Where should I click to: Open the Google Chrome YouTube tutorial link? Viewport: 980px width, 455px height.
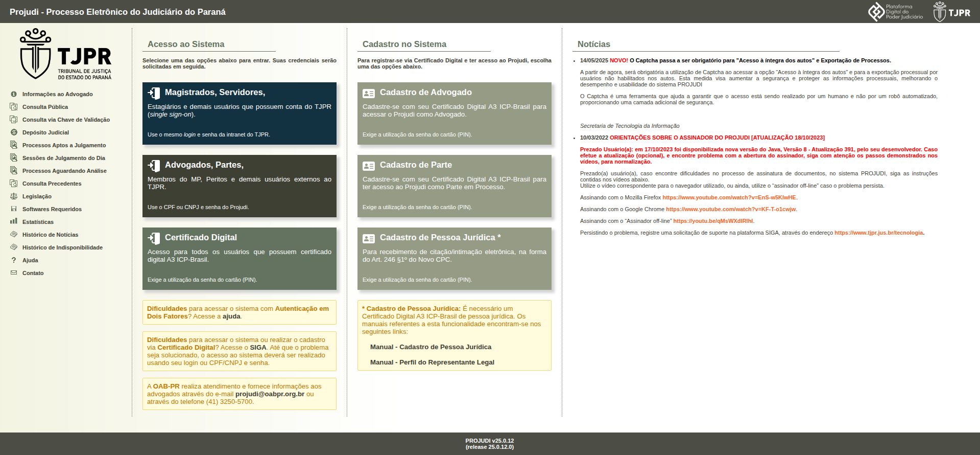click(x=731, y=209)
